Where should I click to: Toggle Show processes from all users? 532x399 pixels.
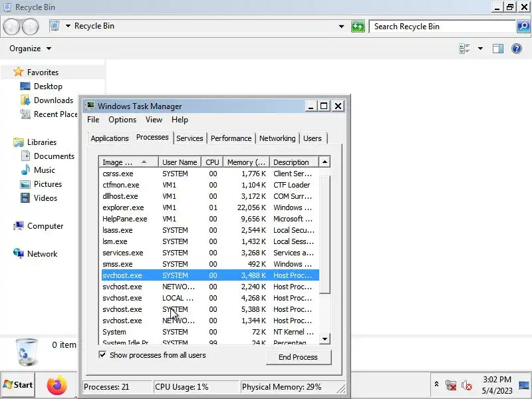(x=102, y=355)
